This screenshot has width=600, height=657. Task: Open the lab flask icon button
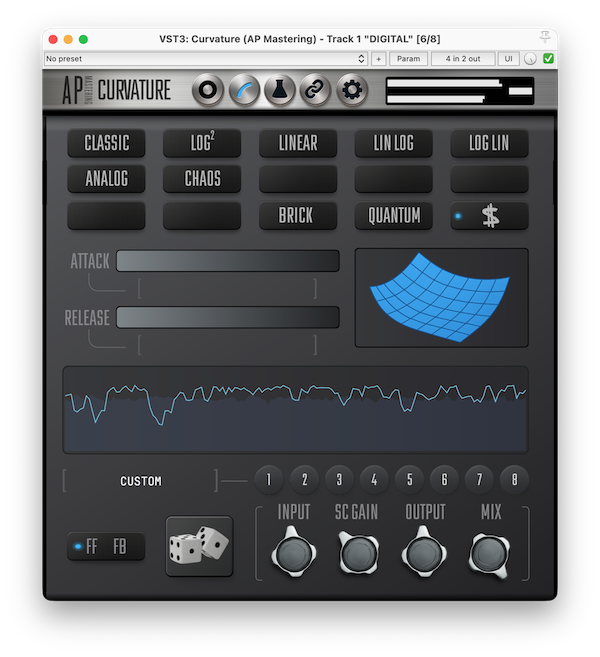(x=279, y=90)
